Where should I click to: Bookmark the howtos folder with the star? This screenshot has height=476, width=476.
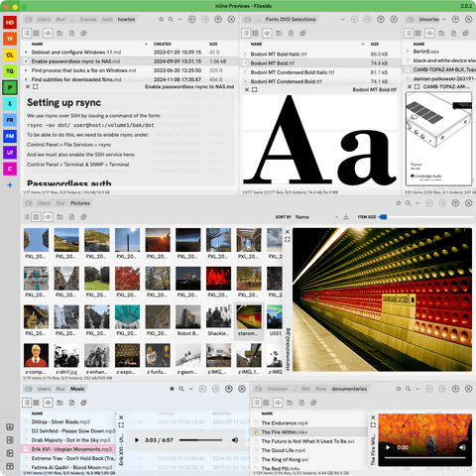[161, 19]
